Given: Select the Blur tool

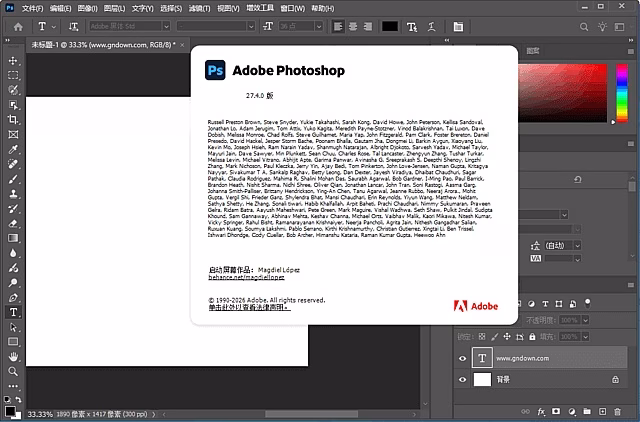Looking at the screenshot, I should [x=13, y=253].
